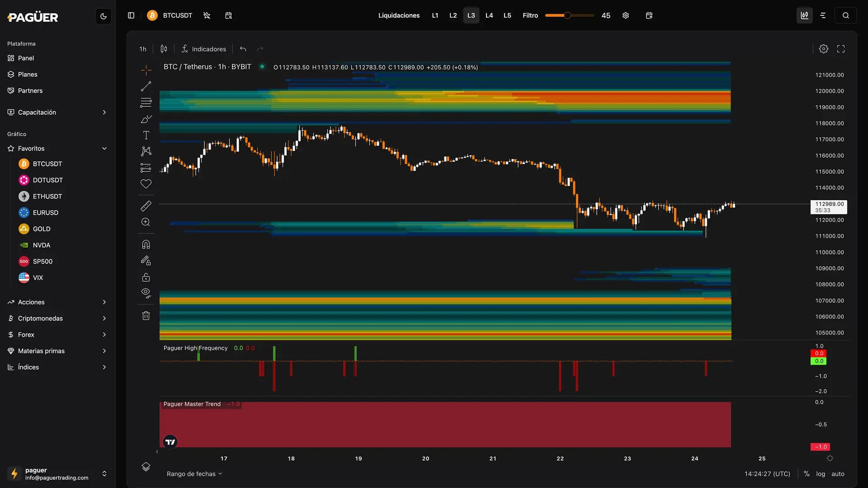
Task: Adjust the Filtro slider handle
Action: click(567, 15)
